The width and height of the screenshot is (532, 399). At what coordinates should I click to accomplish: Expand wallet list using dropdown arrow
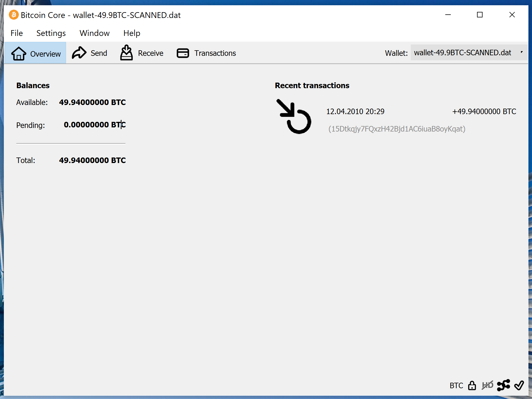coord(522,52)
